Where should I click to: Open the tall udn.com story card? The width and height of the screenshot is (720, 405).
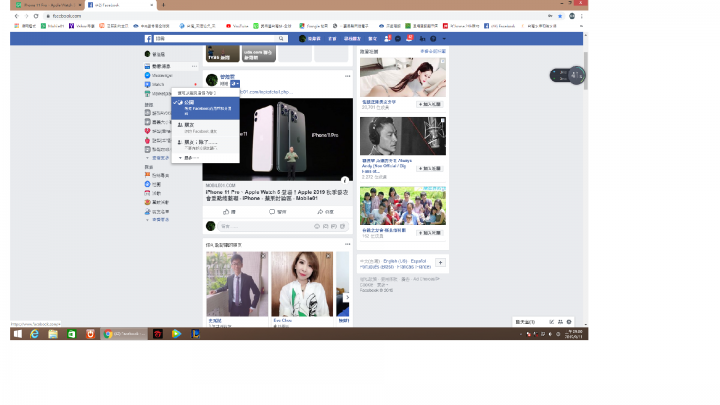(x=259, y=54)
